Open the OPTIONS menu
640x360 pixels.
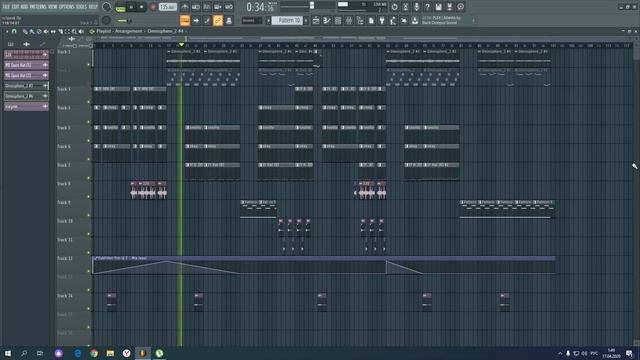[x=67, y=7]
